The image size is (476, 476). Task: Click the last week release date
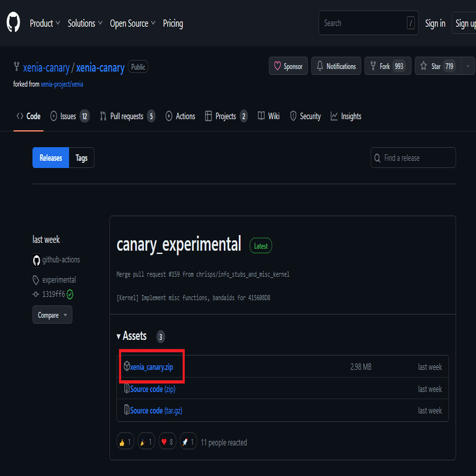click(x=46, y=240)
